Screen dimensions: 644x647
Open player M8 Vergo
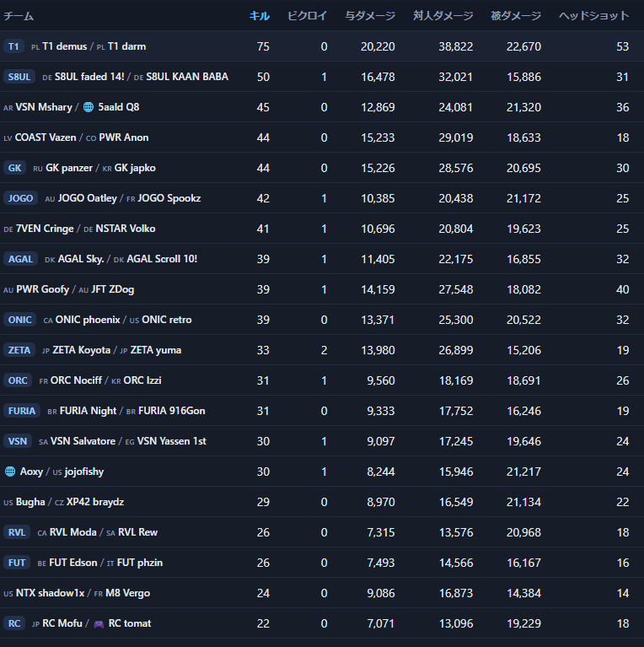(128, 593)
